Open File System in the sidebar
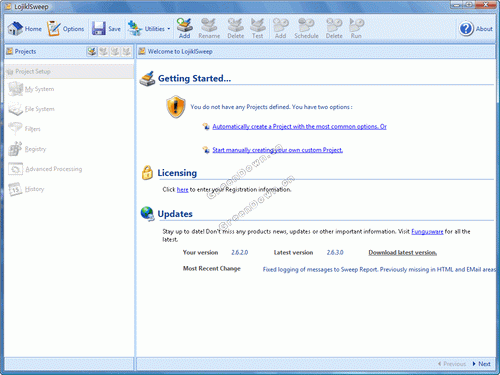Image resolution: width=500 pixels, height=375 pixels. 31,109
